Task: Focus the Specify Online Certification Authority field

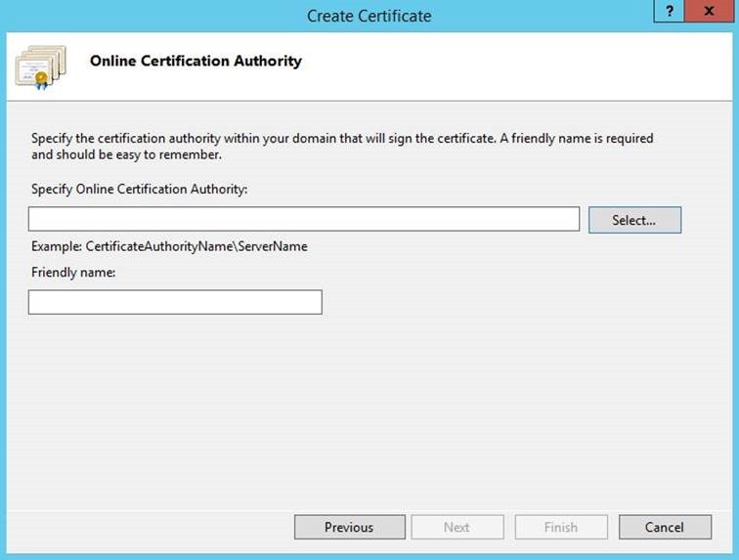Action: 304,219
